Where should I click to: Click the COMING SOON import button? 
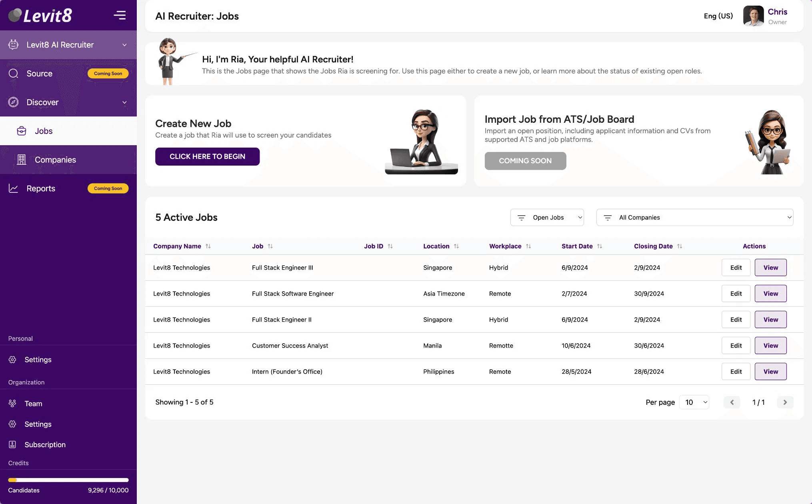[x=525, y=161]
